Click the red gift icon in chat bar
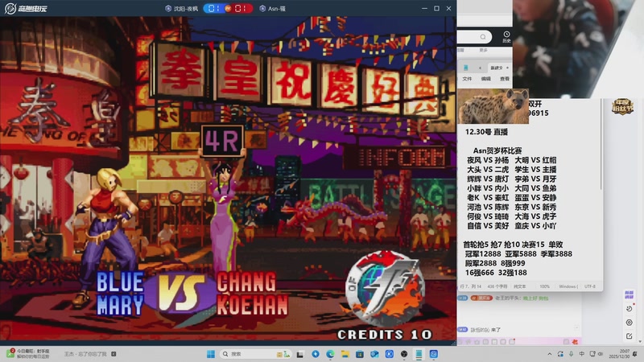The height and width of the screenshot is (362, 644). [x=575, y=341]
